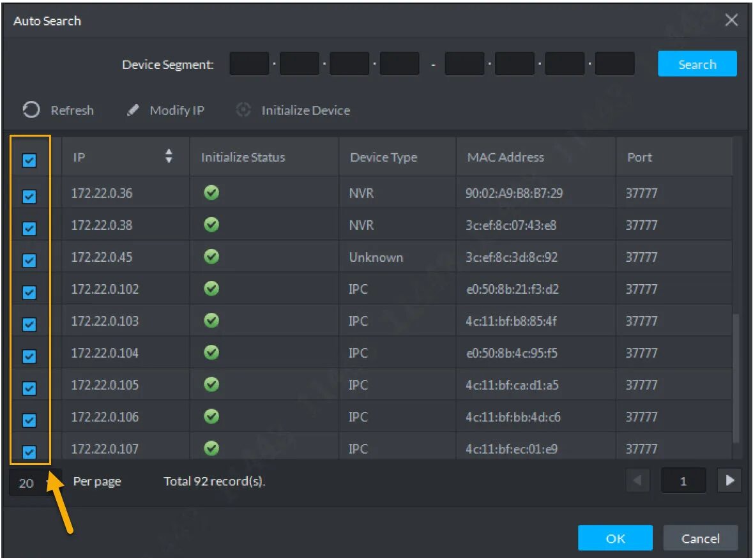
Task: Click MAC address 4c:11:bf:ca:d1:a5
Action: tap(512, 384)
